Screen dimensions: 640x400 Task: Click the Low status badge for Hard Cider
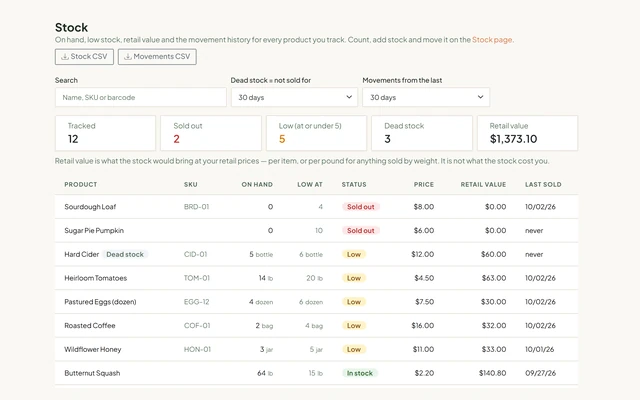tap(354, 254)
